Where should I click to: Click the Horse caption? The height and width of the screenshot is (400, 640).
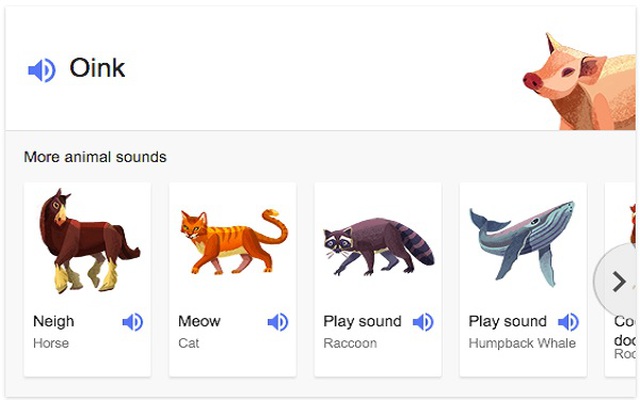coord(51,343)
